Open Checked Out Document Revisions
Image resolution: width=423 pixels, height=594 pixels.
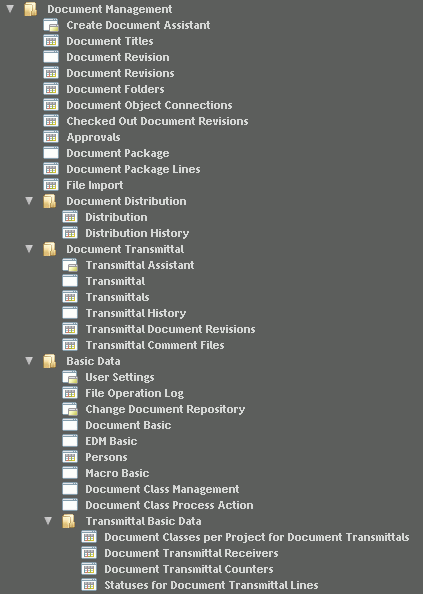click(157, 121)
